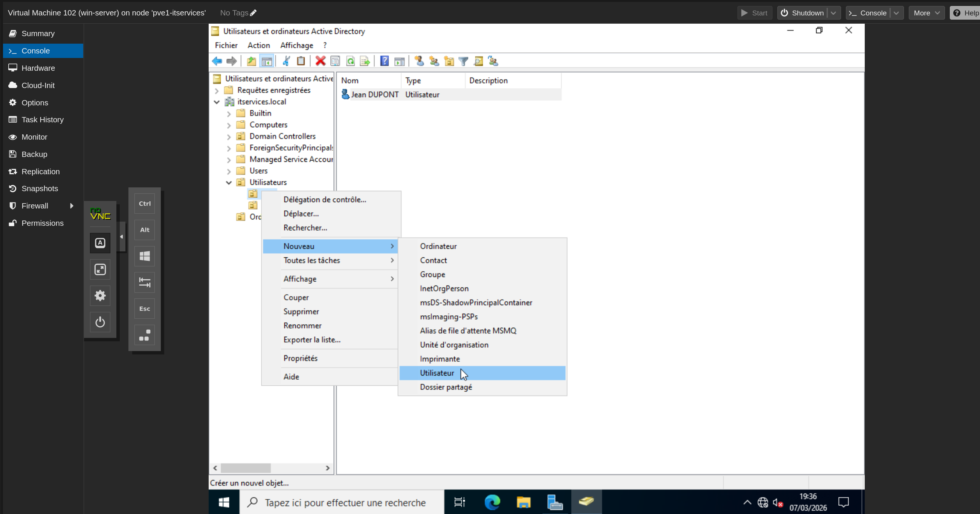Image resolution: width=980 pixels, height=514 pixels.
Task: Click the noVNC fullscreen icon
Action: point(100,269)
